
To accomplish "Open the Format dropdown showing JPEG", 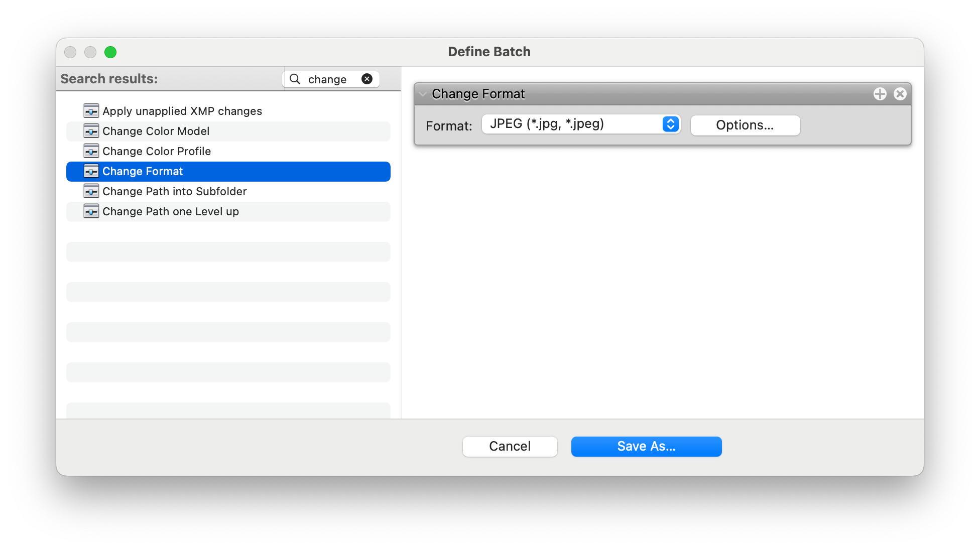I will coord(581,124).
